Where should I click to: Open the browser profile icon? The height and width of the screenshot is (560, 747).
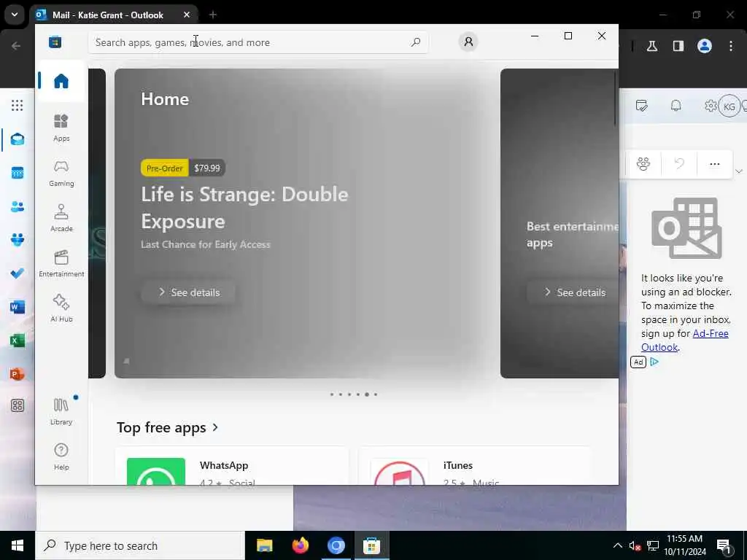(x=705, y=46)
